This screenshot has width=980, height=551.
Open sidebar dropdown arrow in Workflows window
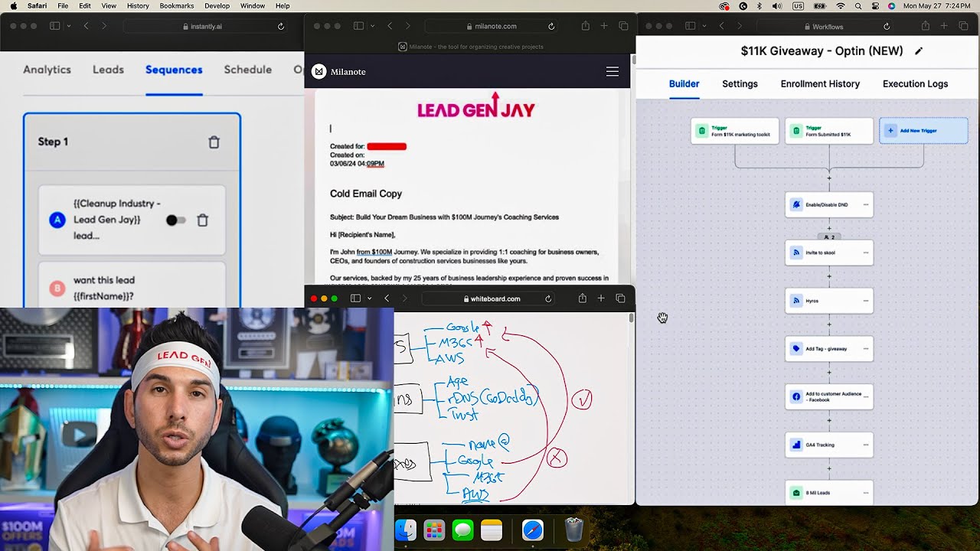click(704, 26)
